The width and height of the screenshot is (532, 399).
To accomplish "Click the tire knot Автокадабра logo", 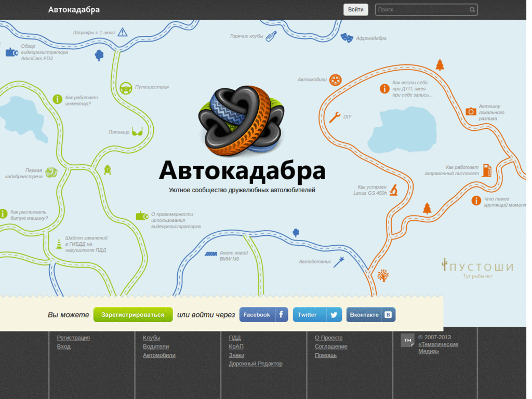I will [x=242, y=121].
